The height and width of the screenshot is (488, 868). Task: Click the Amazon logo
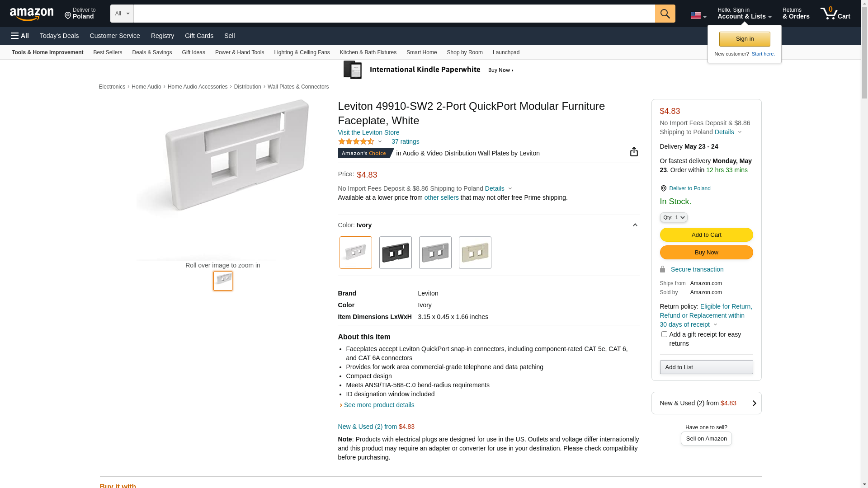32,14
